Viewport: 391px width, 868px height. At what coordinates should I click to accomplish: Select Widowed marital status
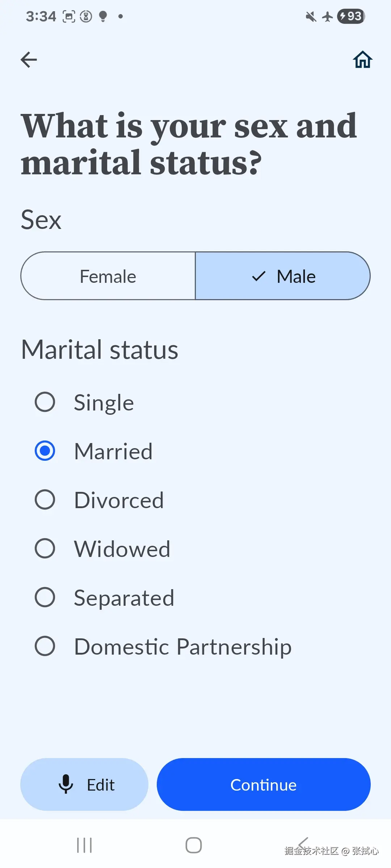(45, 549)
